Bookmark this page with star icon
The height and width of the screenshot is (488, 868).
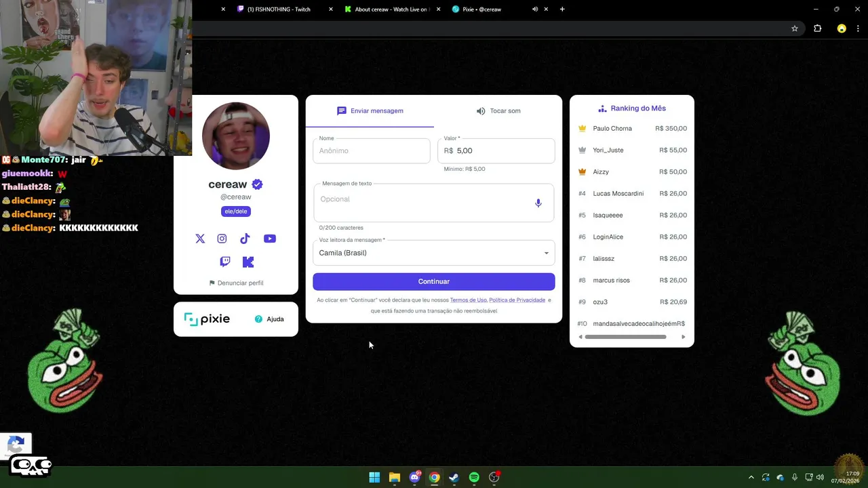(x=795, y=28)
